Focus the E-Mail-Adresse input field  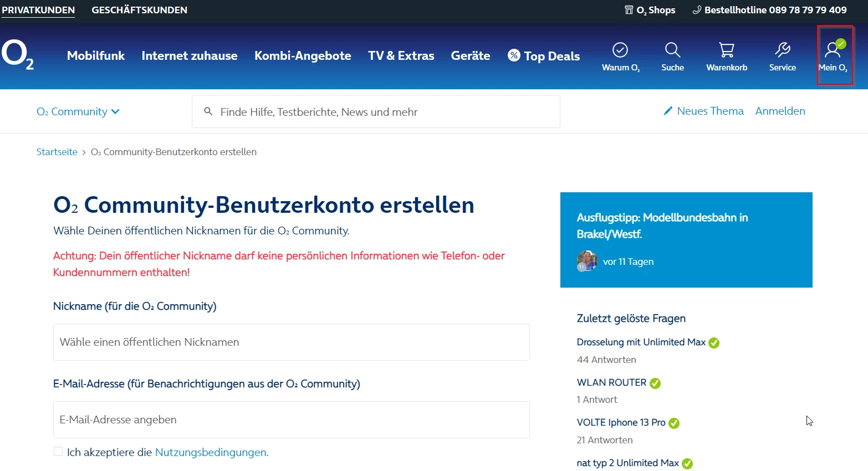292,419
